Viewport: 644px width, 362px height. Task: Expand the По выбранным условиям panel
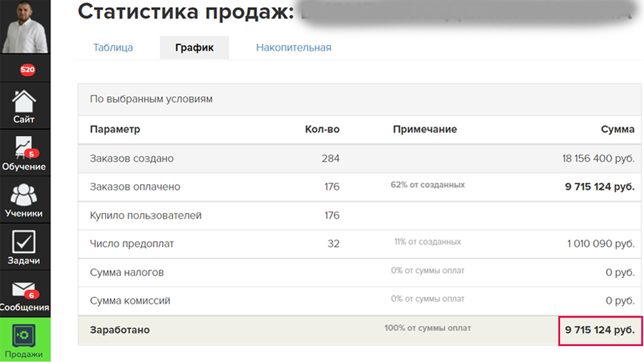tap(151, 99)
